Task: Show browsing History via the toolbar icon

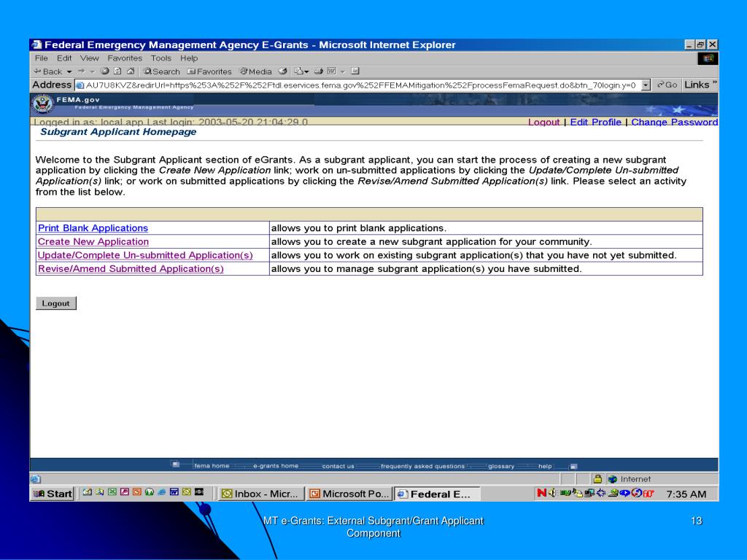Action: (x=283, y=71)
